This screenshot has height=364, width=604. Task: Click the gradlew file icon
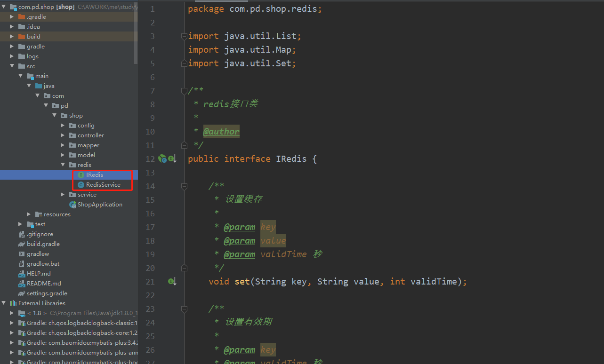[22, 254]
